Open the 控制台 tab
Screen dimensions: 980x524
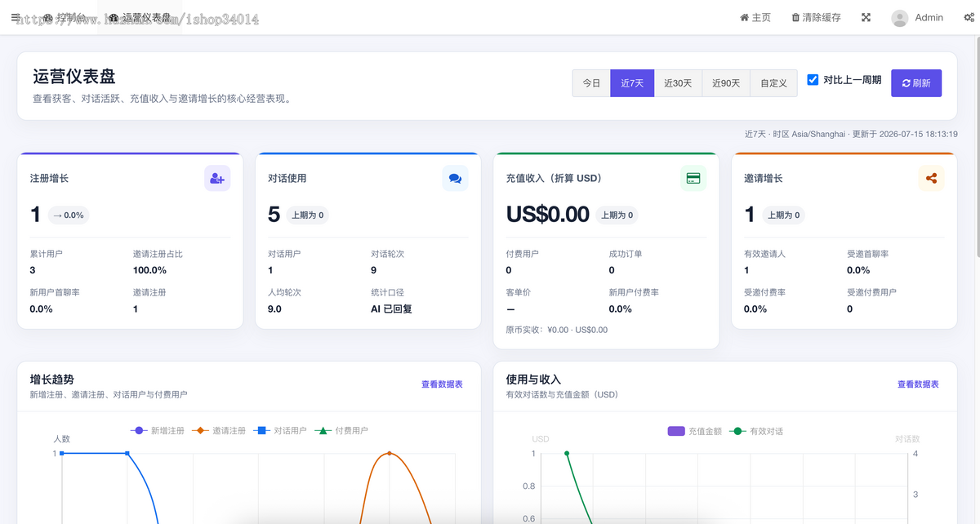pos(65,17)
